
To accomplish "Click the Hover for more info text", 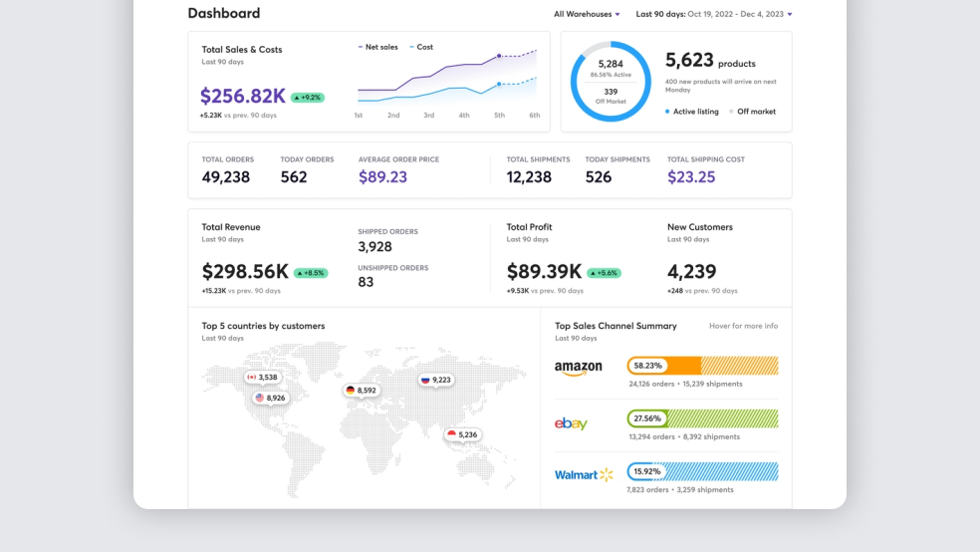I will (x=743, y=326).
